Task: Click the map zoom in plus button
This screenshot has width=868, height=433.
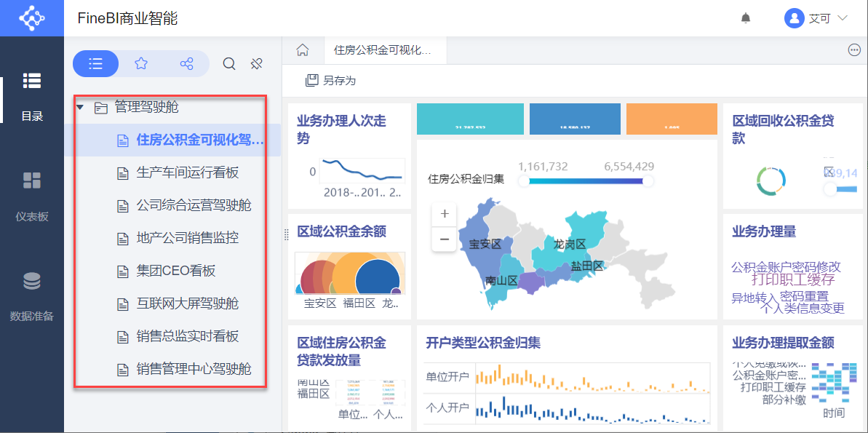Action: [445, 215]
